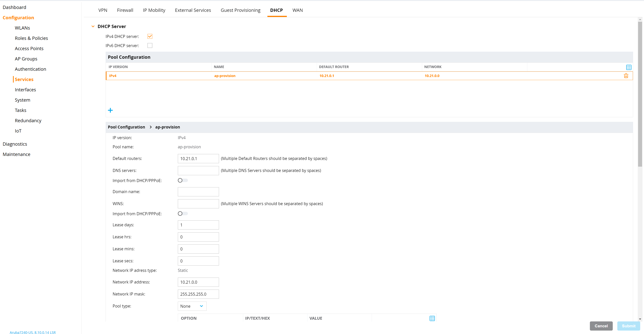Click the Cancel button

(601, 326)
